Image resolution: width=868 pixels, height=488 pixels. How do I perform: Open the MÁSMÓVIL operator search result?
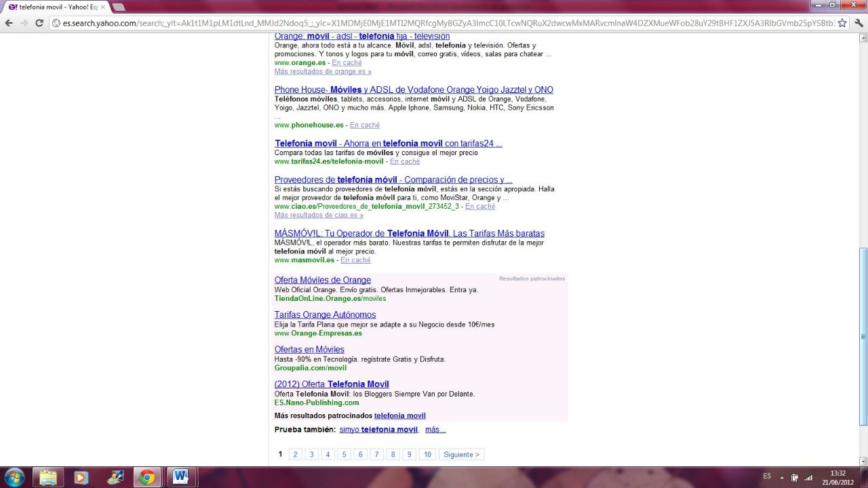[409, 233]
